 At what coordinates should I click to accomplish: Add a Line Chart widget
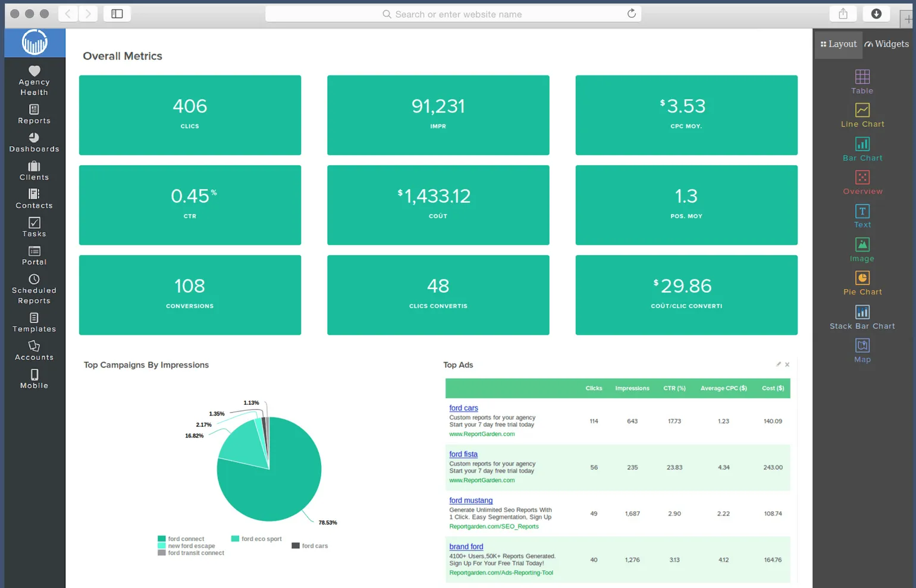pyautogui.click(x=862, y=115)
